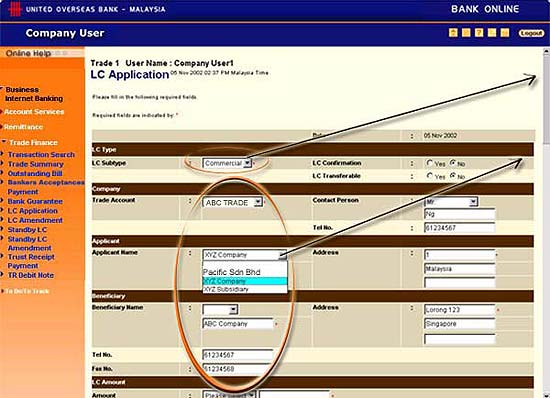Click the Logout button
This screenshot has height=398, width=550.
(x=531, y=33)
